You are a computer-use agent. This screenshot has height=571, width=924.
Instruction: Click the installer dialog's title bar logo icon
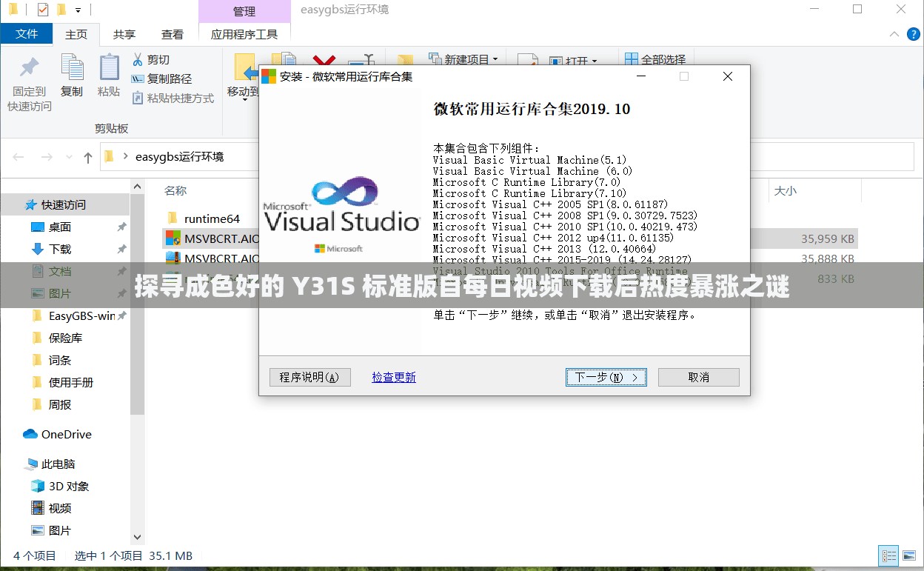(x=269, y=76)
